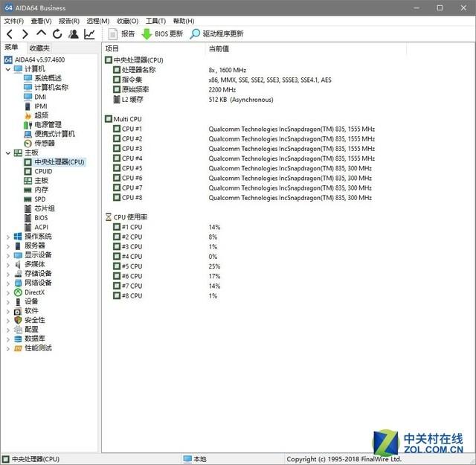Launch 驱动程序更新 search

point(216,33)
